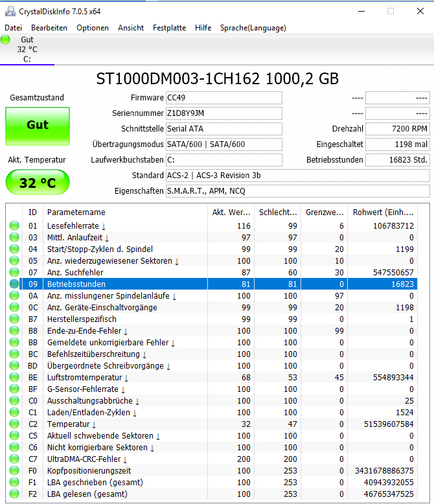Screen dimensions: 434x504
Task: Open the Bearbeiten menu
Action: (x=49, y=28)
